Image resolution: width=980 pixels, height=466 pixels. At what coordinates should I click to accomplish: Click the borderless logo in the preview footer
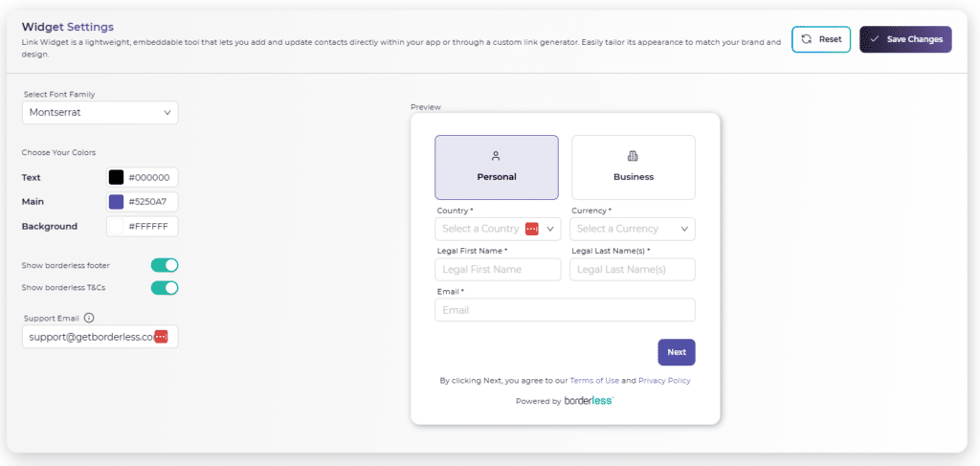click(589, 401)
